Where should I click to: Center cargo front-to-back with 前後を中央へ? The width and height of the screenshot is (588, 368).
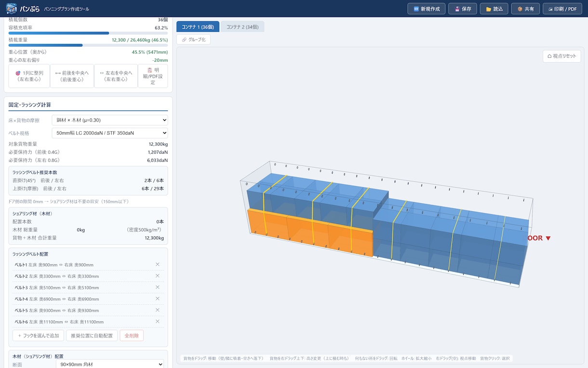tap(72, 76)
